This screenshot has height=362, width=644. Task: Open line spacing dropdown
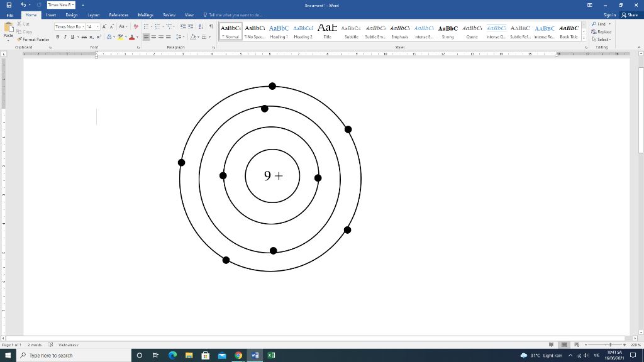180,37
